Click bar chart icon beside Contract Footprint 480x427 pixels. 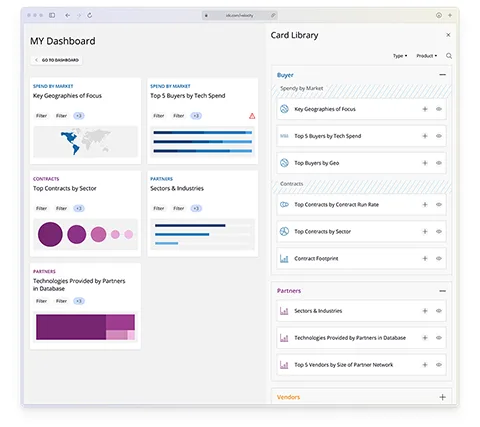[x=284, y=258]
